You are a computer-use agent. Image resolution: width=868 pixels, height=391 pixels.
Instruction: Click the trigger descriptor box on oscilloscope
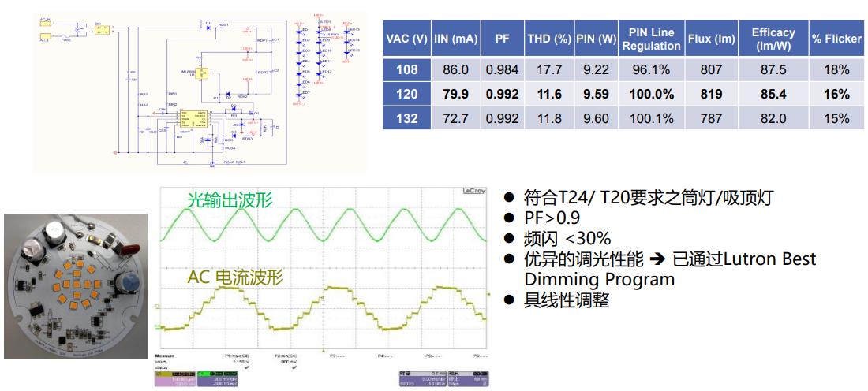click(x=467, y=381)
